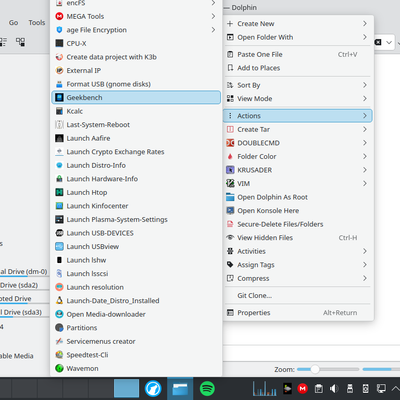400x400 pixels.
Task: Click the Format USB drive icon
Action: point(59,84)
